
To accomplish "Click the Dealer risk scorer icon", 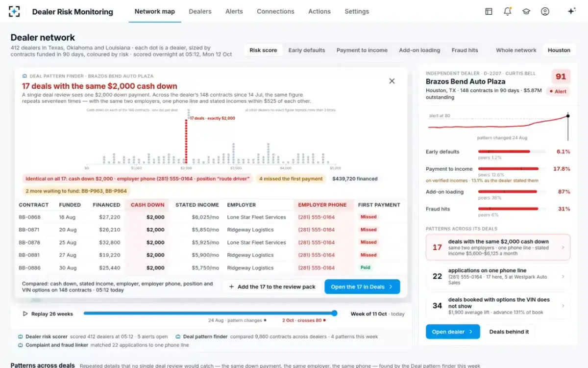I will (x=21, y=337).
